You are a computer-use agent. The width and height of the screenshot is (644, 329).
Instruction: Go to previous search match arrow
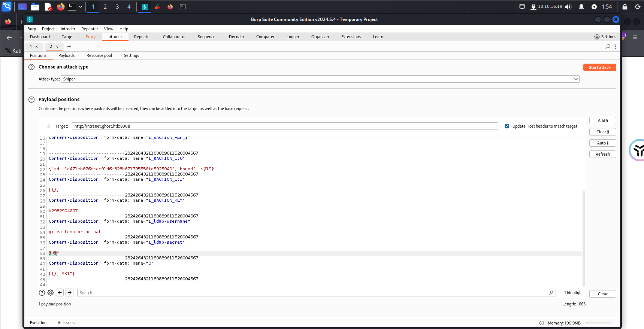[60, 293]
